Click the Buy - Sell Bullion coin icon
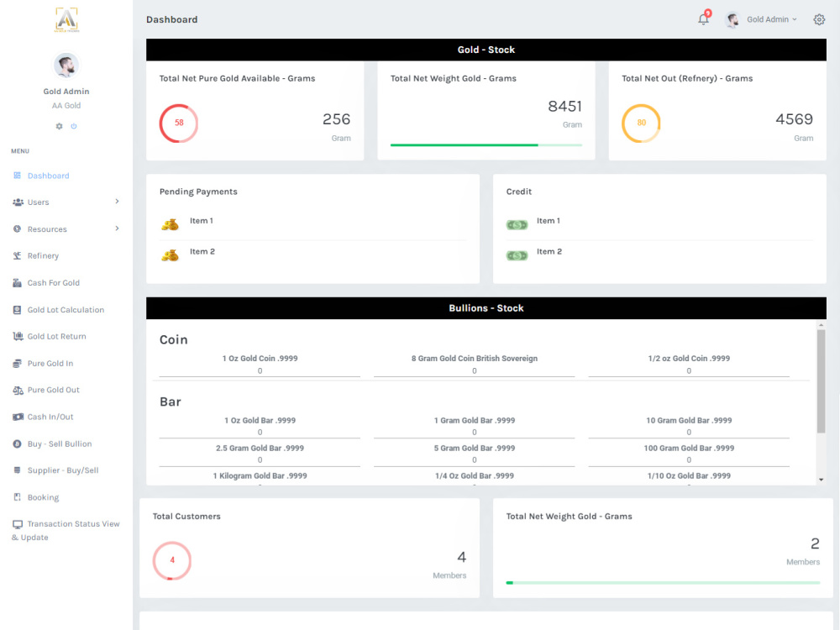 (17, 444)
